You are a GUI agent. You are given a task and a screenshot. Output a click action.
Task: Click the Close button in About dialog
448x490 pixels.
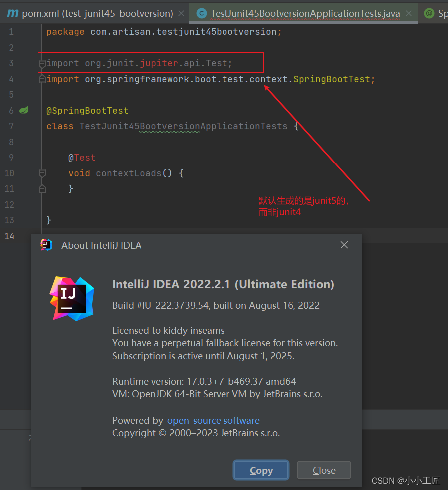(x=324, y=470)
